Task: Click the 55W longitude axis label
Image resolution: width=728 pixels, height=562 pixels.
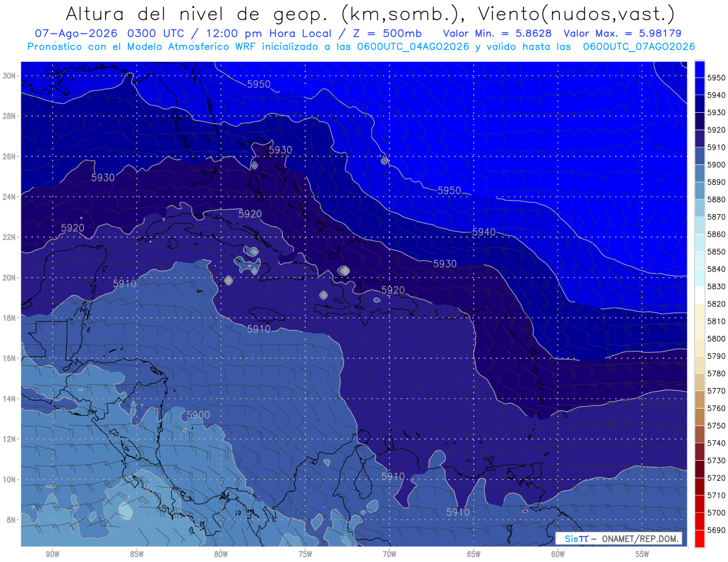Action: [x=642, y=554]
